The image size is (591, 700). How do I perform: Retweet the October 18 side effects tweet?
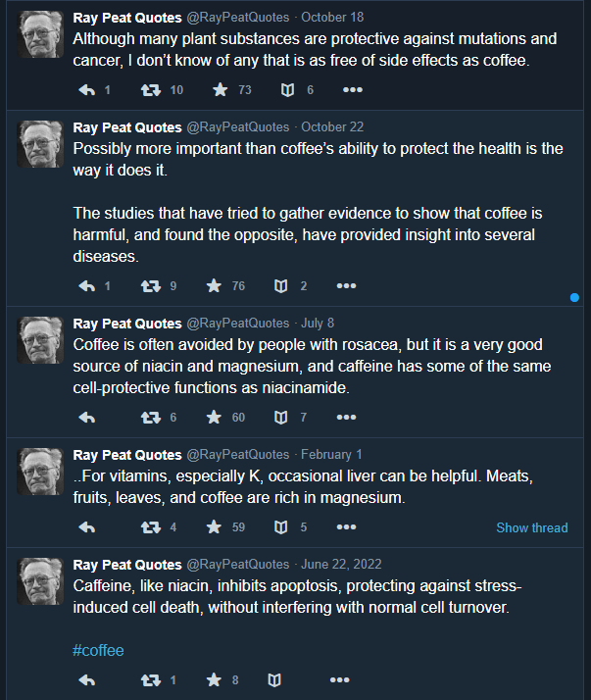[x=151, y=90]
